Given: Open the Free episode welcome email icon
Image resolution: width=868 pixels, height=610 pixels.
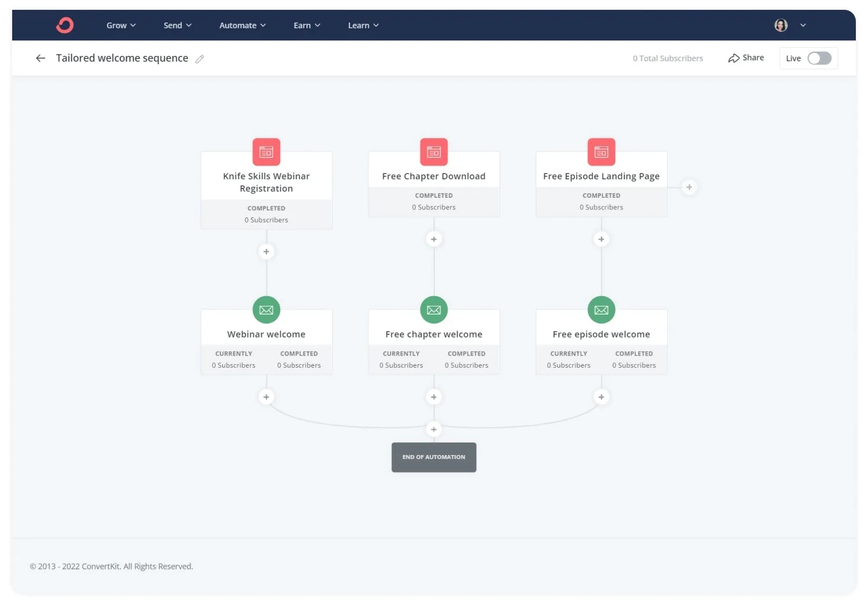Looking at the screenshot, I should pyautogui.click(x=601, y=310).
